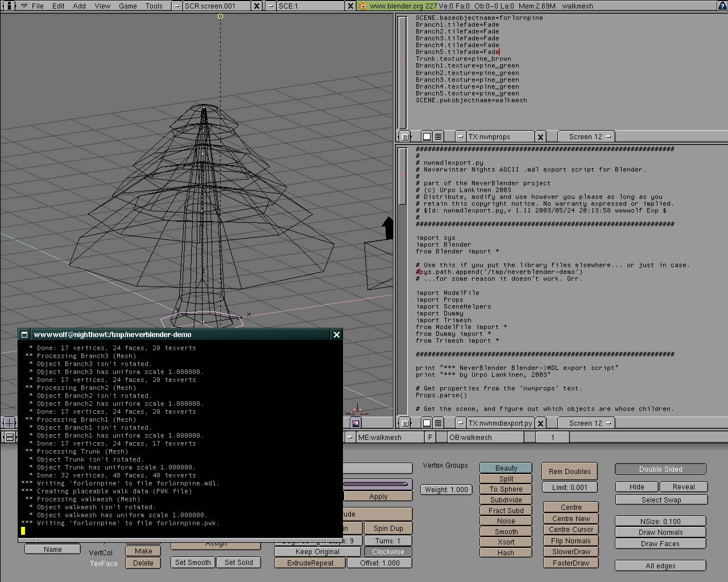This screenshot has width=728, height=582.
Task: Click line numbers icon in nwnmdlexport.py header
Action: coord(438,423)
